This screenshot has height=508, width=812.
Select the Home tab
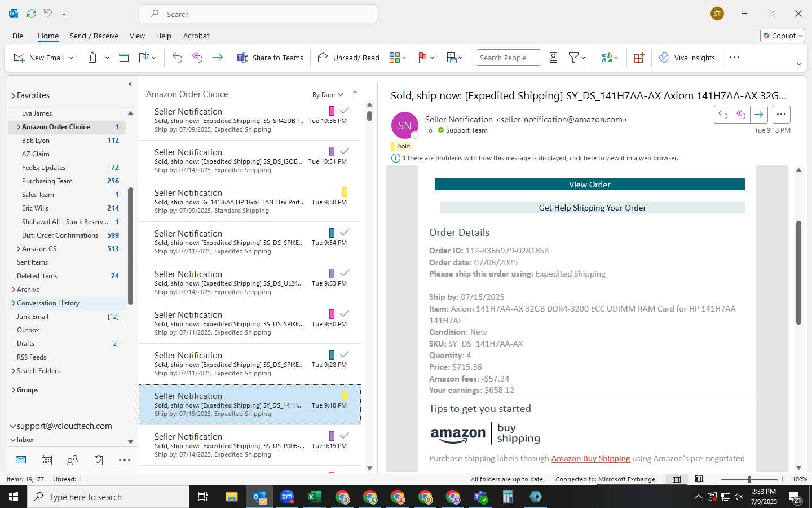coord(48,36)
